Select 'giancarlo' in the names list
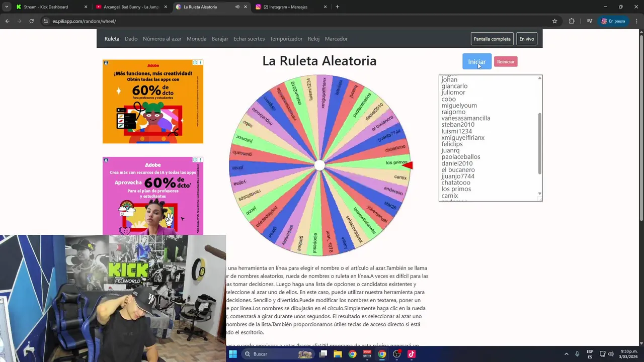Screen dimensions: 644x362 click(454, 86)
